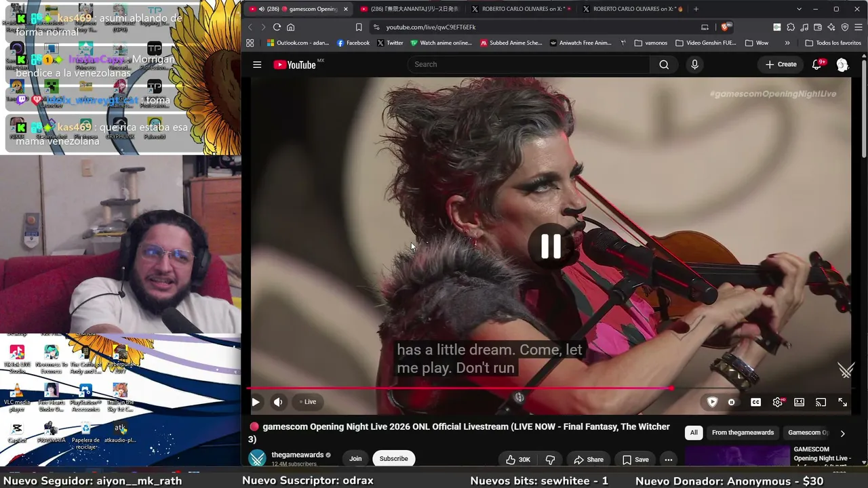Open the Outlook.com bookmark
Viewport: 868px width, 488px height.
[x=298, y=43]
